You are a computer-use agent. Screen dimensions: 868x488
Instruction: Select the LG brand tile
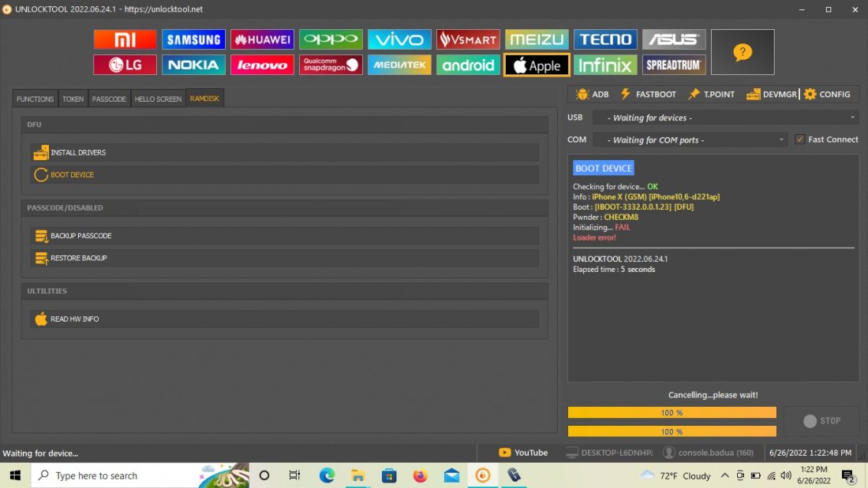point(125,65)
